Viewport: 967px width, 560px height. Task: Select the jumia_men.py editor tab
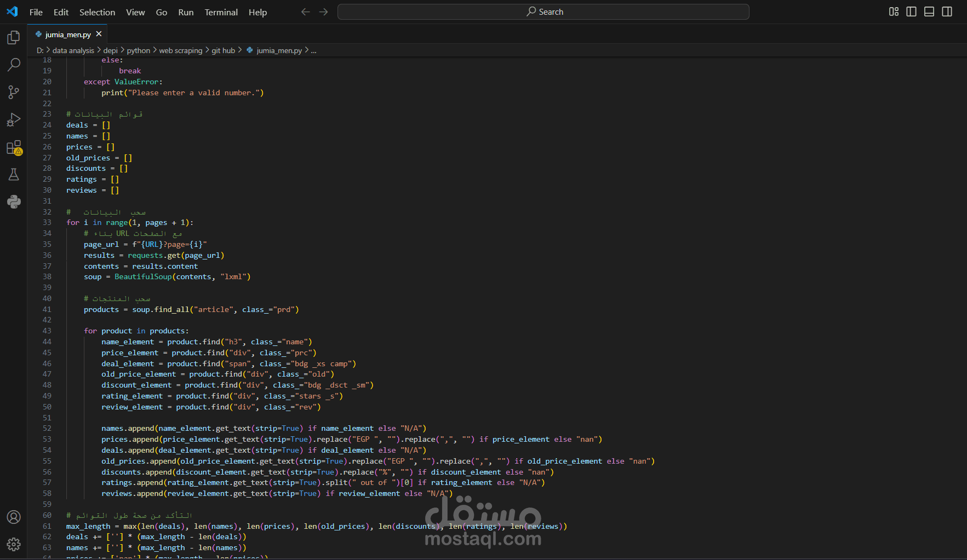click(67, 34)
